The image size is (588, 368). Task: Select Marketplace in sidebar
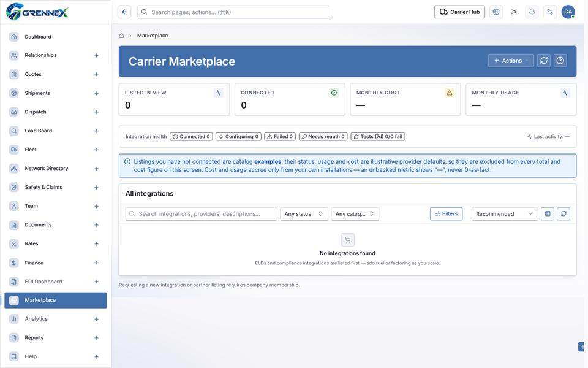point(56,300)
